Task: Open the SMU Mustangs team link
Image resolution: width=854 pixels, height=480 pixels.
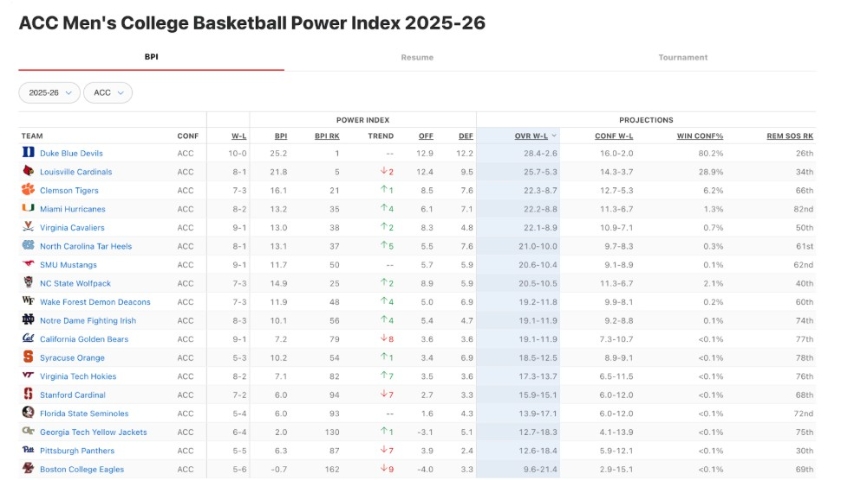Action: point(68,265)
